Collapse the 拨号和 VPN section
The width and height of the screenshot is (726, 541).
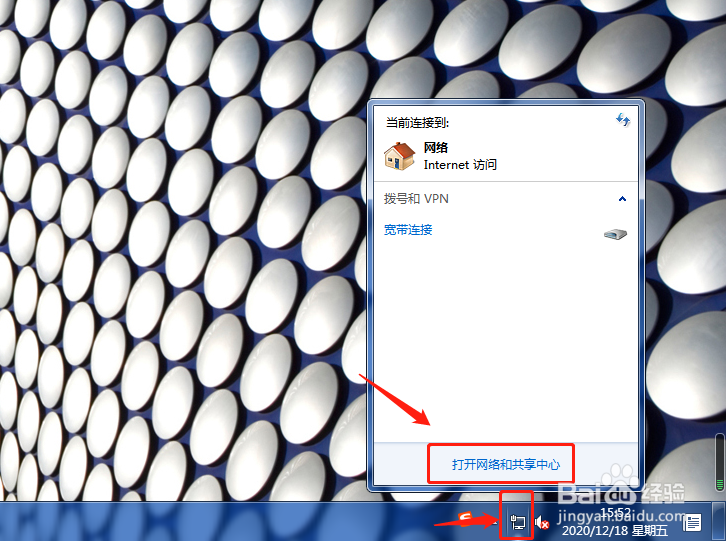pos(622,199)
